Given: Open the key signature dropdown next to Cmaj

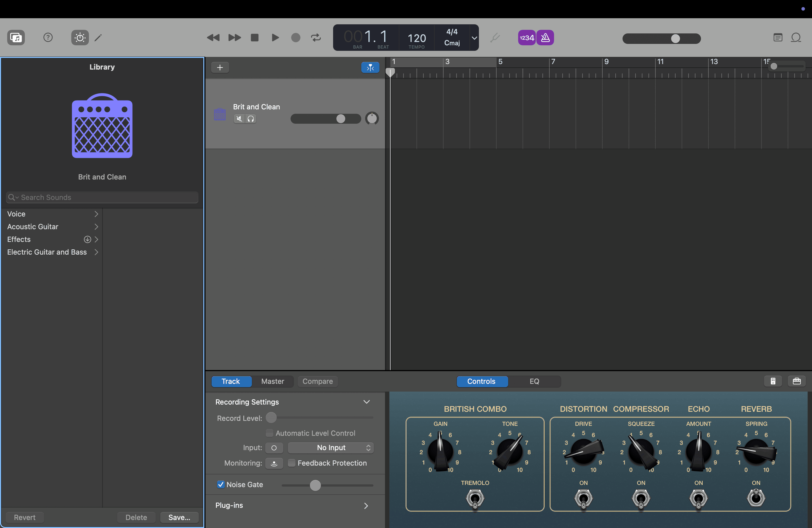Looking at the screenshot, I should [474, 38].
